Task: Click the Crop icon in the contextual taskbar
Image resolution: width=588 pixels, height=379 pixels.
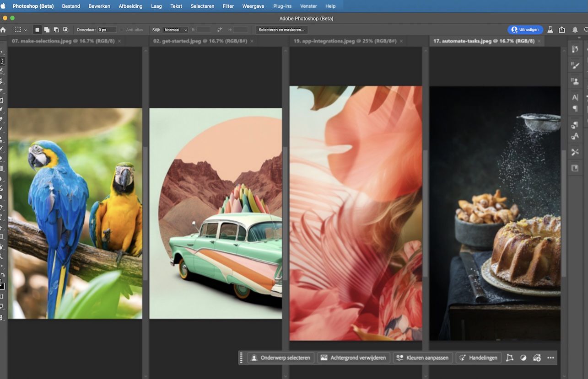Action: [509, 358]
